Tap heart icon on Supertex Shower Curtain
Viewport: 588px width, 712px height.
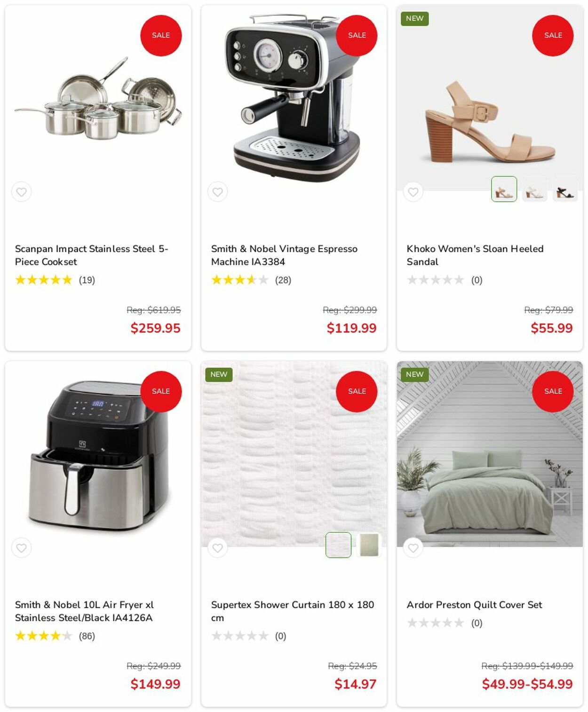[217, 548]
